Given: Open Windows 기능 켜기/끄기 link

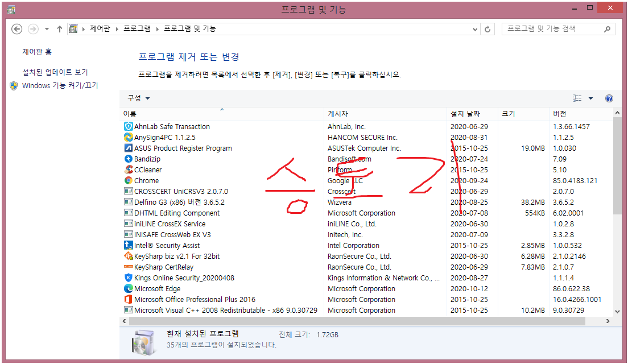Looking at the screenshot, I should point(60,85).
